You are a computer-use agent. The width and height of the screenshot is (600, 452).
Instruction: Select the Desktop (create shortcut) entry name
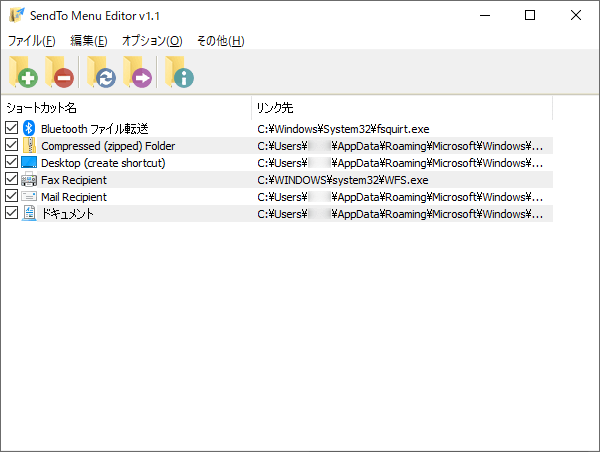pos(103,163)
